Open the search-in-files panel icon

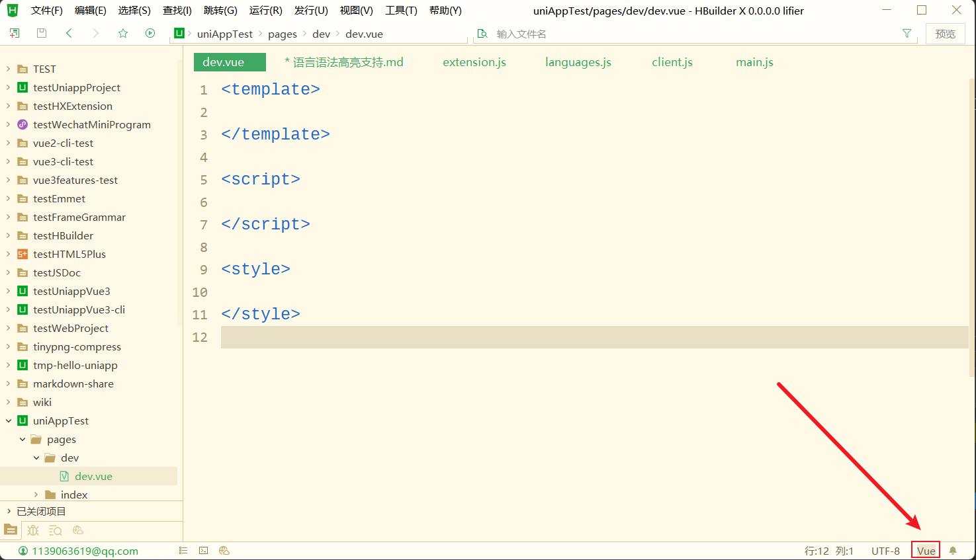56,530
